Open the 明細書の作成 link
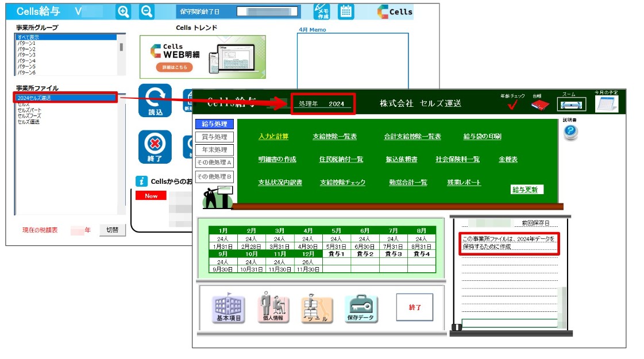The image size is (644, 359). (x=277, y=159)
